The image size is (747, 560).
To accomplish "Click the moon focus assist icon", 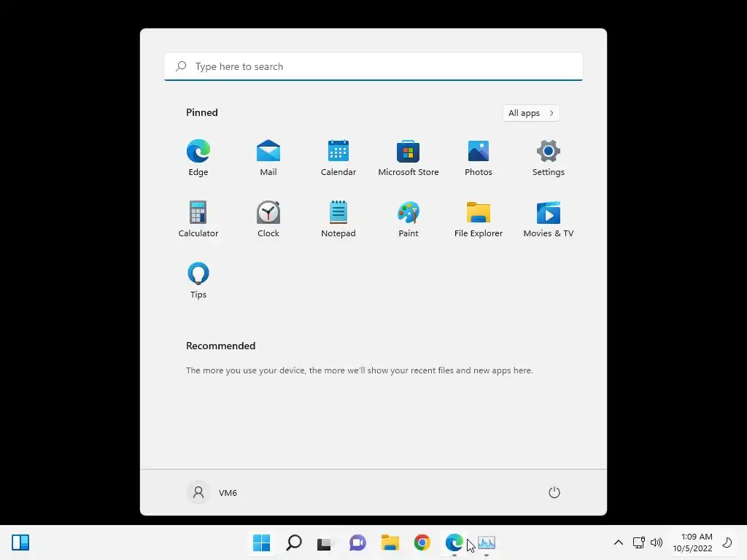I will pyautogui.click(x=727, y=542).
